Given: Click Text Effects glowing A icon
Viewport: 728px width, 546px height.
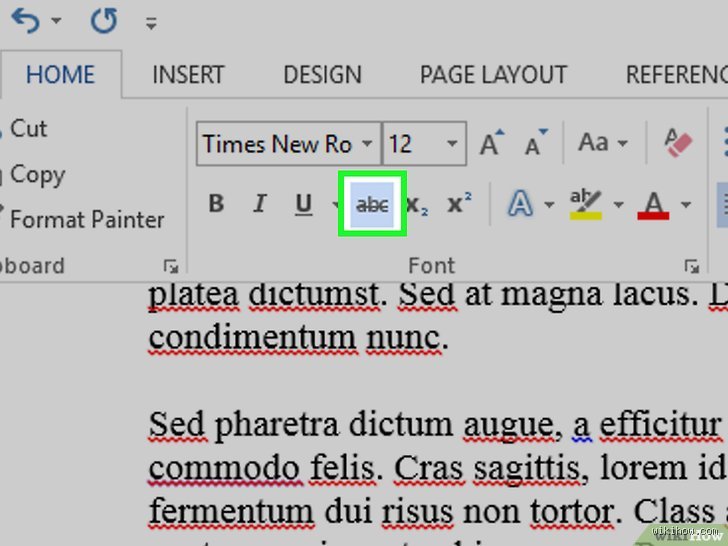Looking at the screenshot, I should [520, 203].
